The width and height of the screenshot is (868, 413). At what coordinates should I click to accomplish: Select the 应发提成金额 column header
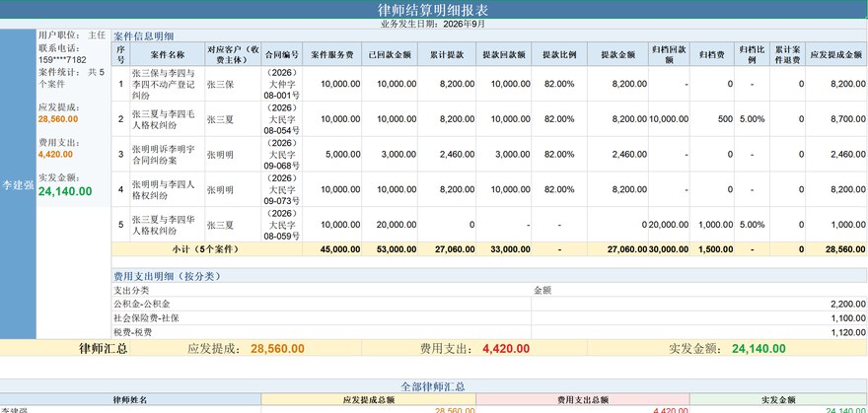click(836, 55)
